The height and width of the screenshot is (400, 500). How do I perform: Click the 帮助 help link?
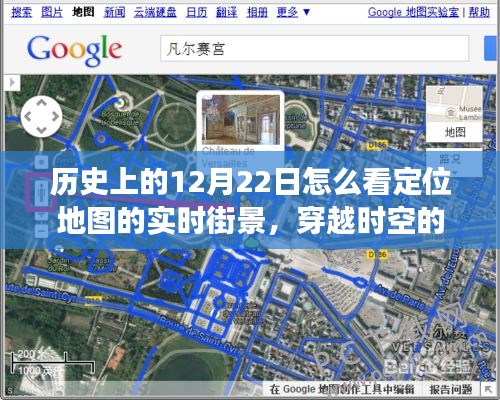click(479, 12)
